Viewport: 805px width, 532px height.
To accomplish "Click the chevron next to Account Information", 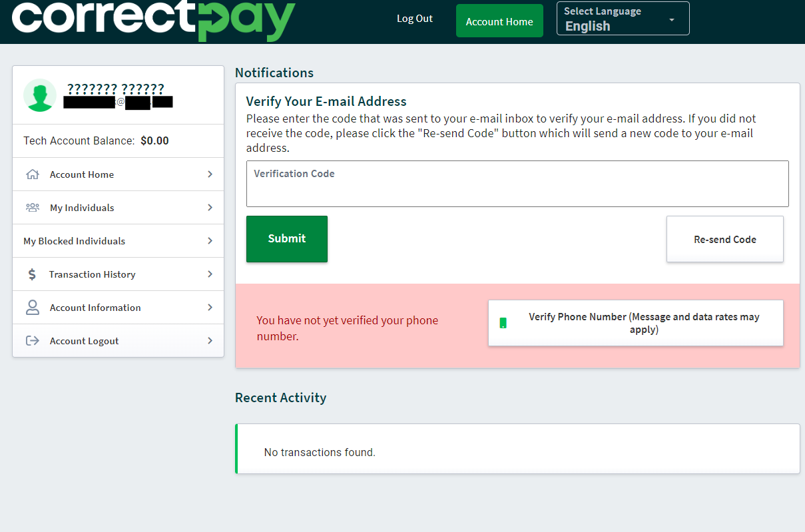I will (x=210, y=308).
